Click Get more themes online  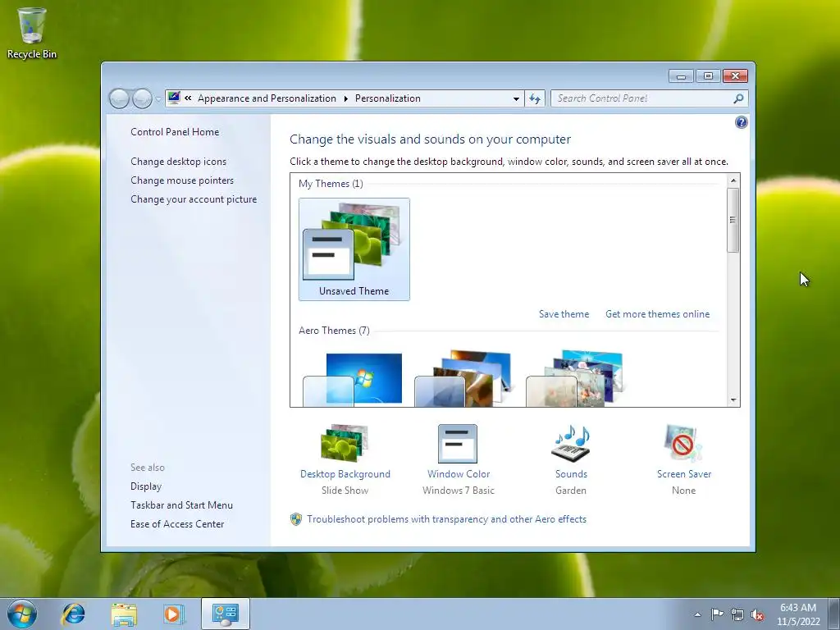click(657, 314)
